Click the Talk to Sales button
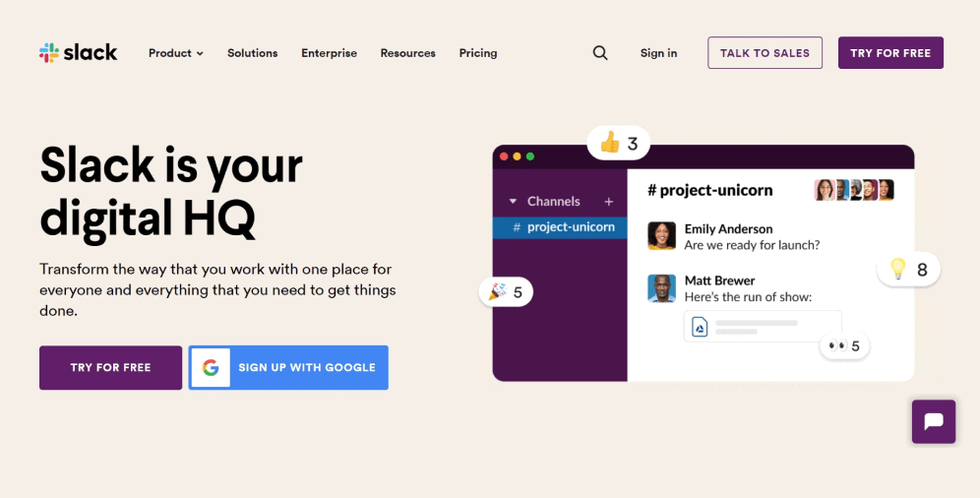This screenshot has height=498, width=980. [765, 53]
